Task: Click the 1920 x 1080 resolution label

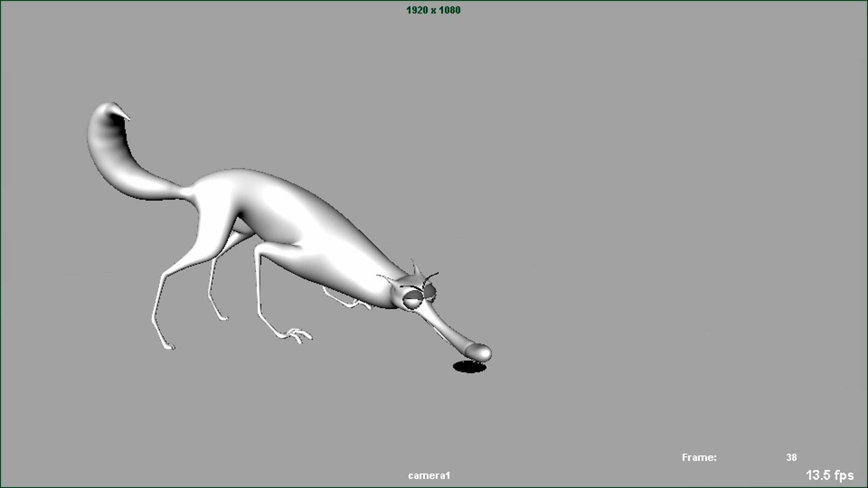Action: (x=433, y=10)
